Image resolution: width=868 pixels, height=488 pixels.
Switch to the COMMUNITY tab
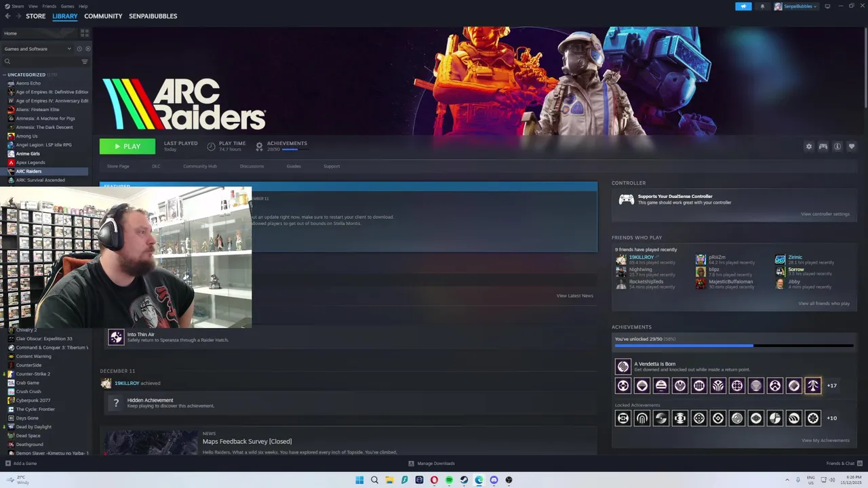pyautogui.click(x=103, y=16)
